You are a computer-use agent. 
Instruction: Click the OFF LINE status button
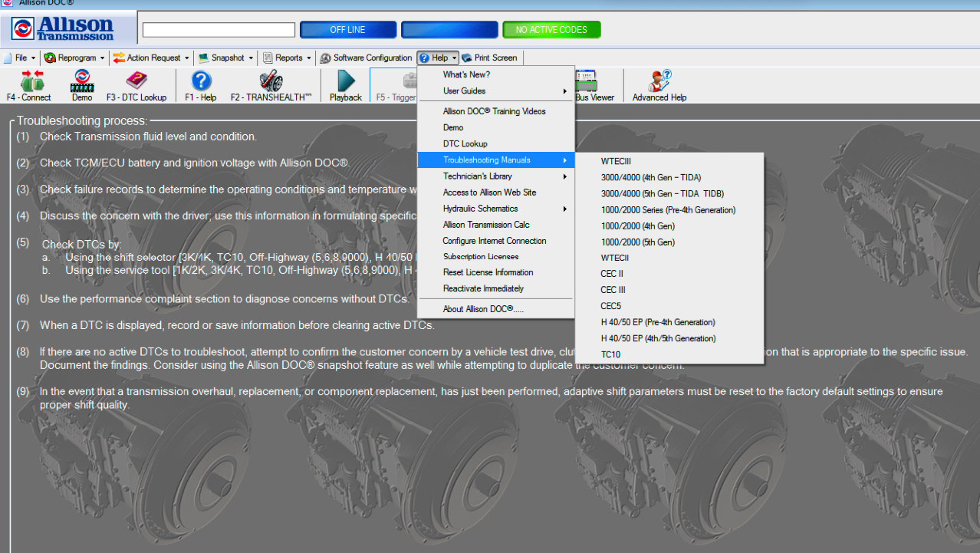point(348,30)
